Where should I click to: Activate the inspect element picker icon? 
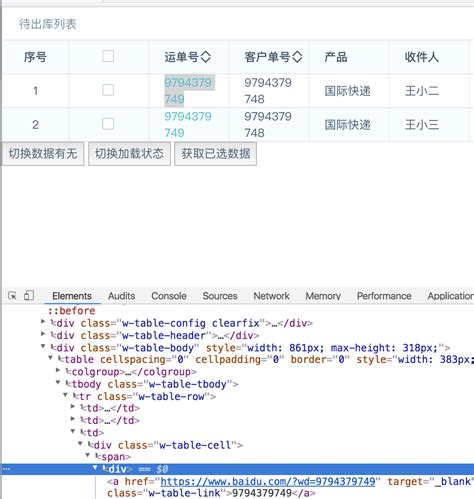[x=12, y=296]
